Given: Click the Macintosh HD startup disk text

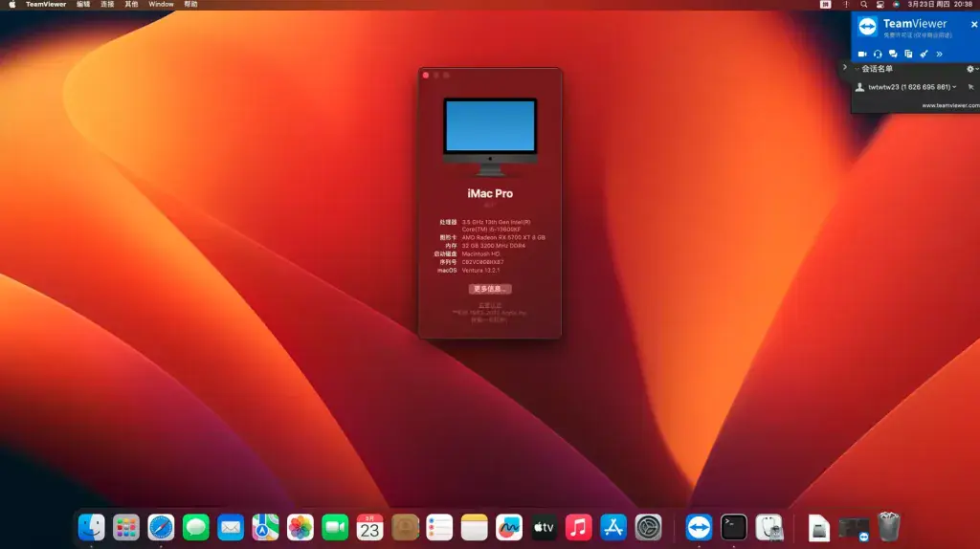Looking at the screenshot, I should (480, 254).
